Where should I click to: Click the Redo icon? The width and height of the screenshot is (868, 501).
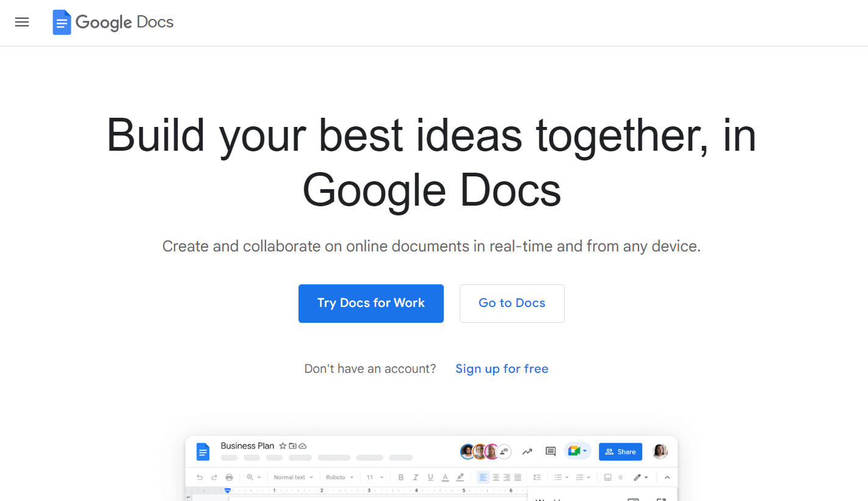pos(214,477)
